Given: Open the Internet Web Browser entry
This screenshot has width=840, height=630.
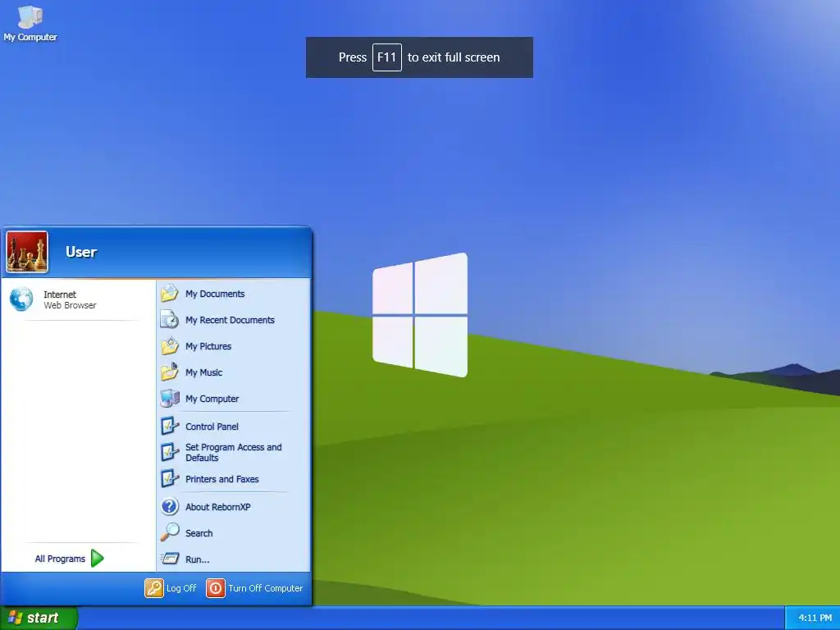Looking at the screenshot, I should 78,299.
